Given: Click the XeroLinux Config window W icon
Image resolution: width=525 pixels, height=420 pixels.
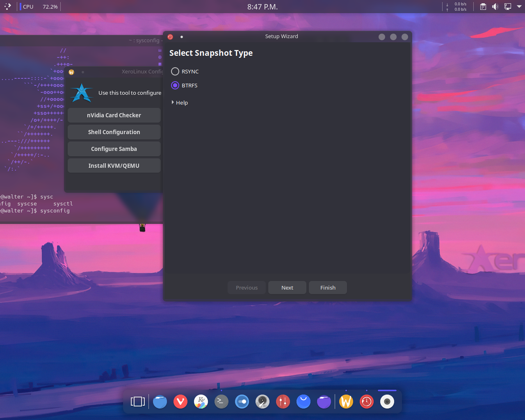Looking at the screenshot, I should [71, 72].
